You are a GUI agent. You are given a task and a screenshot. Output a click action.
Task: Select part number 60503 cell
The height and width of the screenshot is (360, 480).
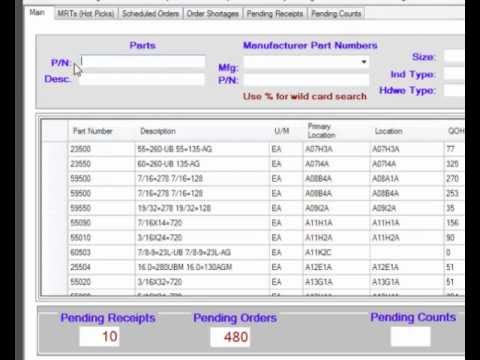101,252
